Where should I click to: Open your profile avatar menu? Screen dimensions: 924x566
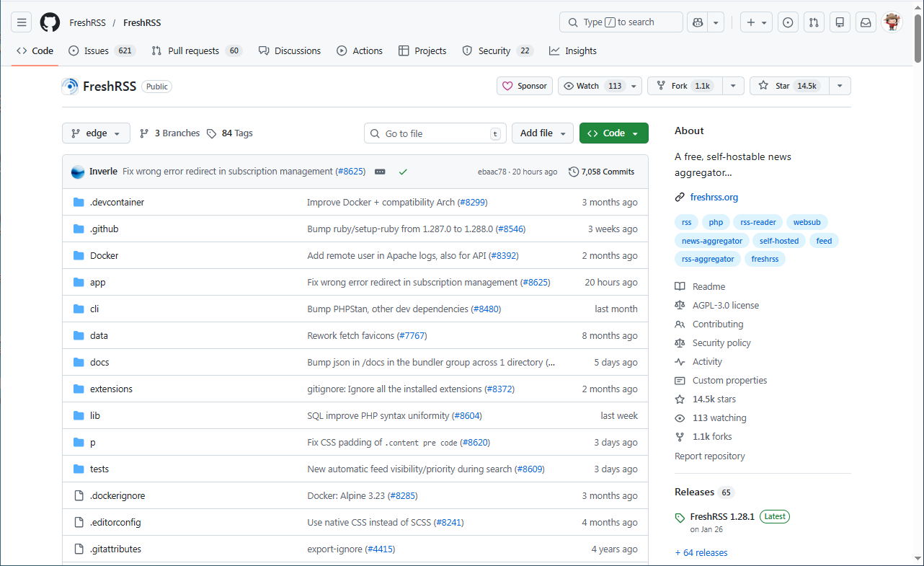coord(892,22)
